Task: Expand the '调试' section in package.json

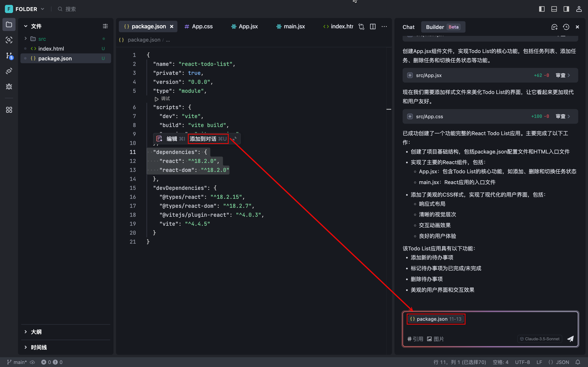Action: pyautogui.click(x=157, y=98)
